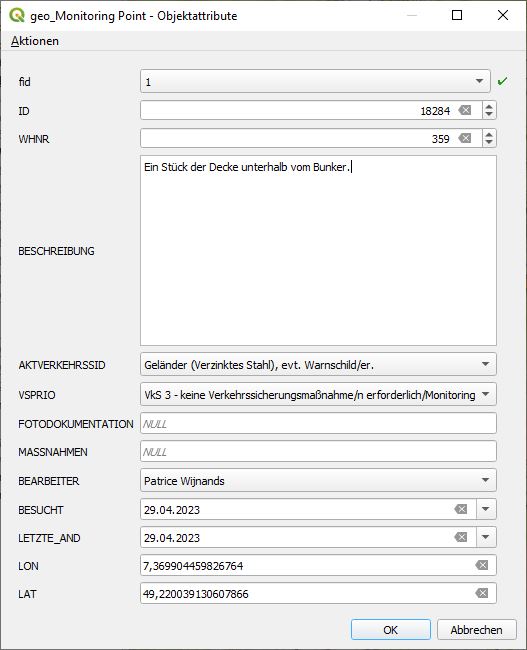Close the Objektattribute dialog window

503,15
